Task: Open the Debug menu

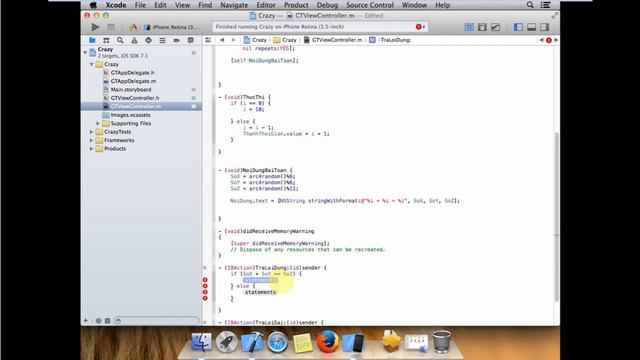Action: [327, 5]
